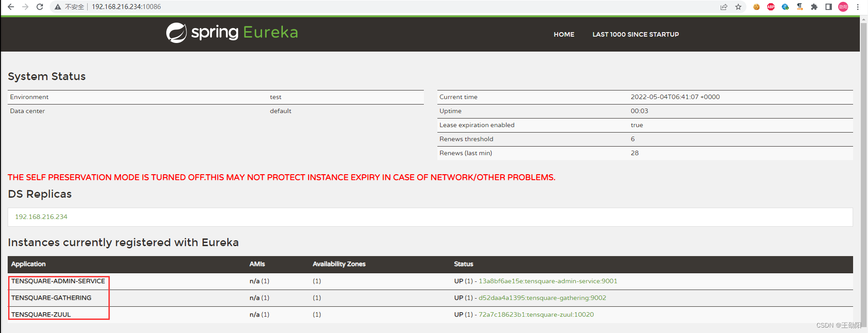Click the page vertical scrollbar

pyautogui.click(x=864, y=174)
